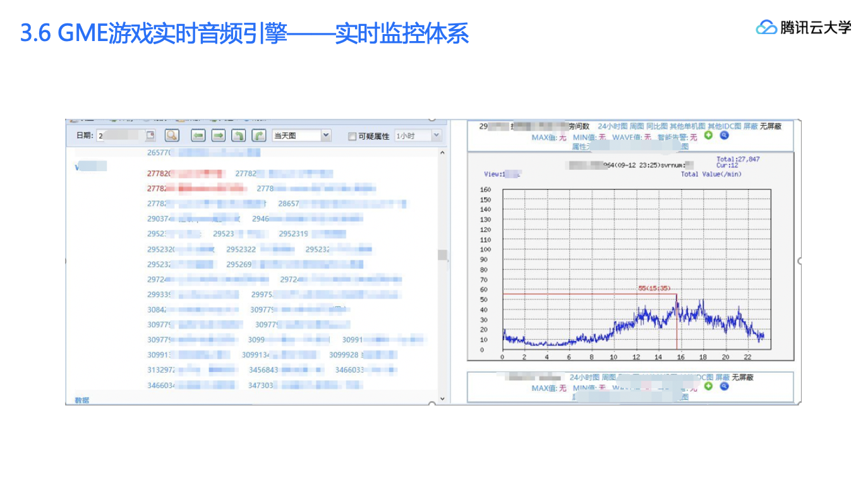Viewport: 868px width, 480px height.
Task: Enable the 可疑属性 checkbox
Action: point(353,136)
